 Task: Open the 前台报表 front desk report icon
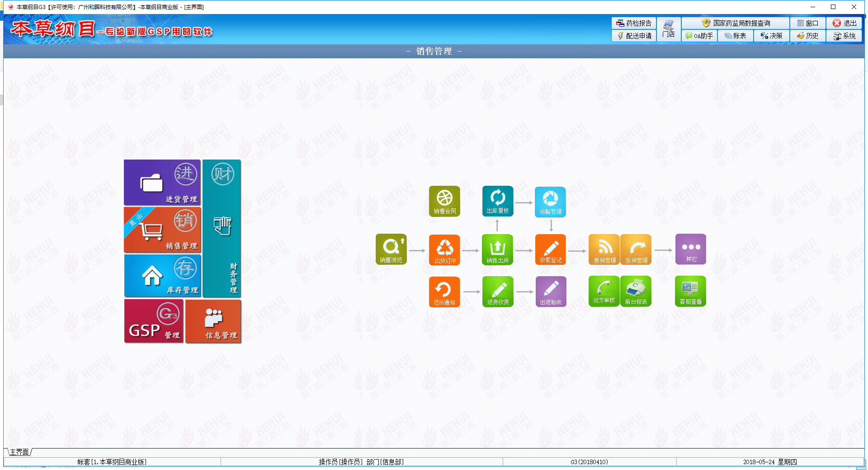[636, 291]
